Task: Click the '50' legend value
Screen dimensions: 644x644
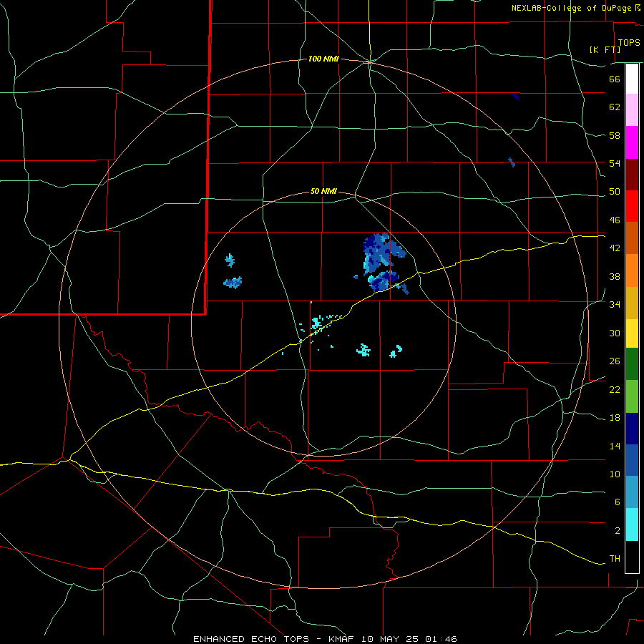Action: 615,192
